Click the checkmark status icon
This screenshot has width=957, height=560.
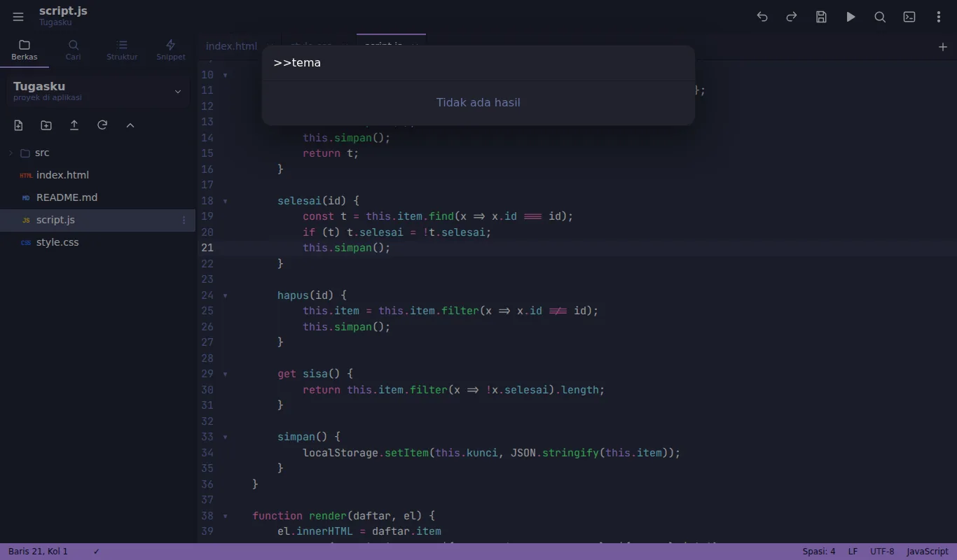point(97,552)
